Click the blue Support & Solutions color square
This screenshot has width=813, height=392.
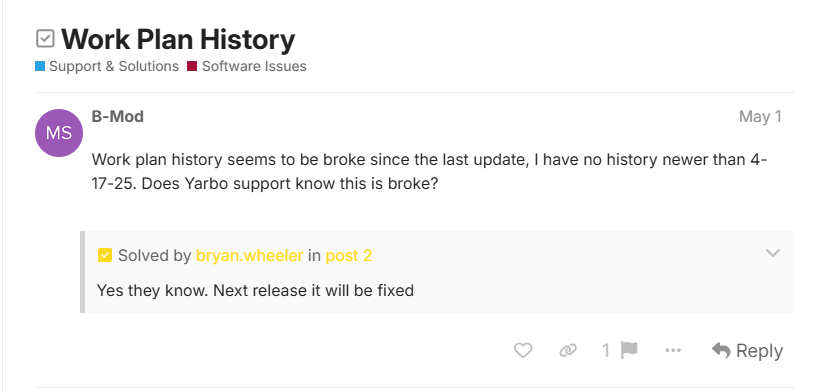40,66
